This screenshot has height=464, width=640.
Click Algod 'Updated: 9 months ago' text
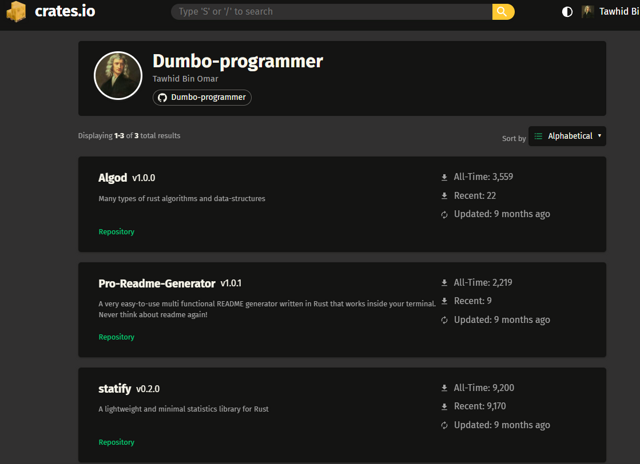click(502, 214)
